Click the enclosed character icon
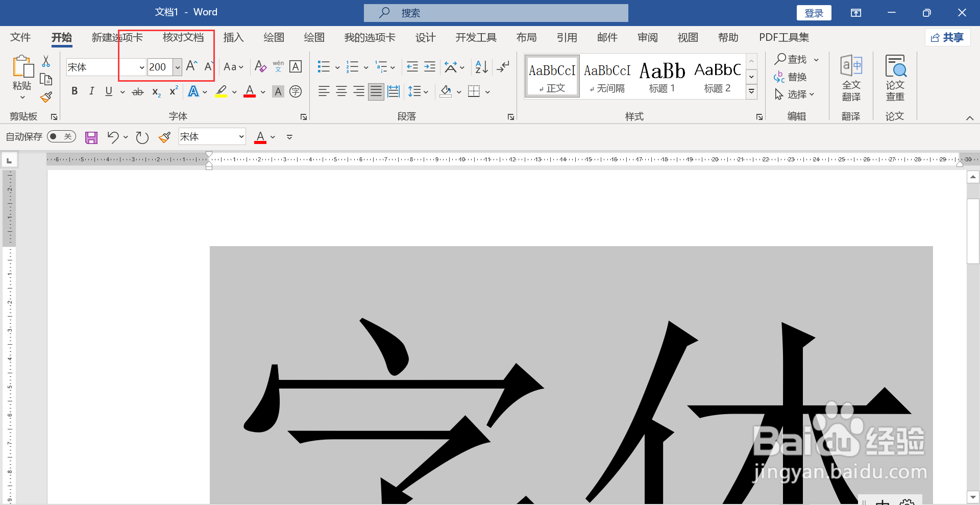Screen dimensions: 980x505 [x=296, y=91]
